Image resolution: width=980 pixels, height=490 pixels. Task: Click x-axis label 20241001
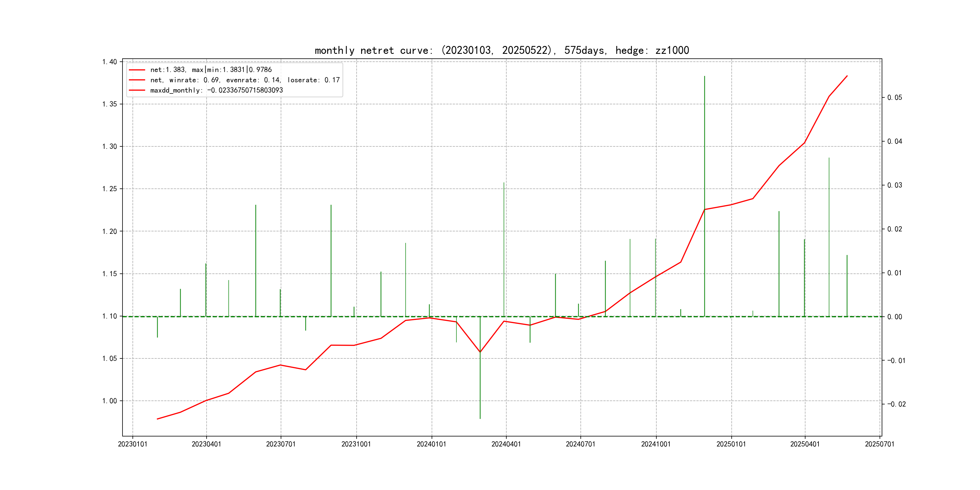tap(656, 444)
